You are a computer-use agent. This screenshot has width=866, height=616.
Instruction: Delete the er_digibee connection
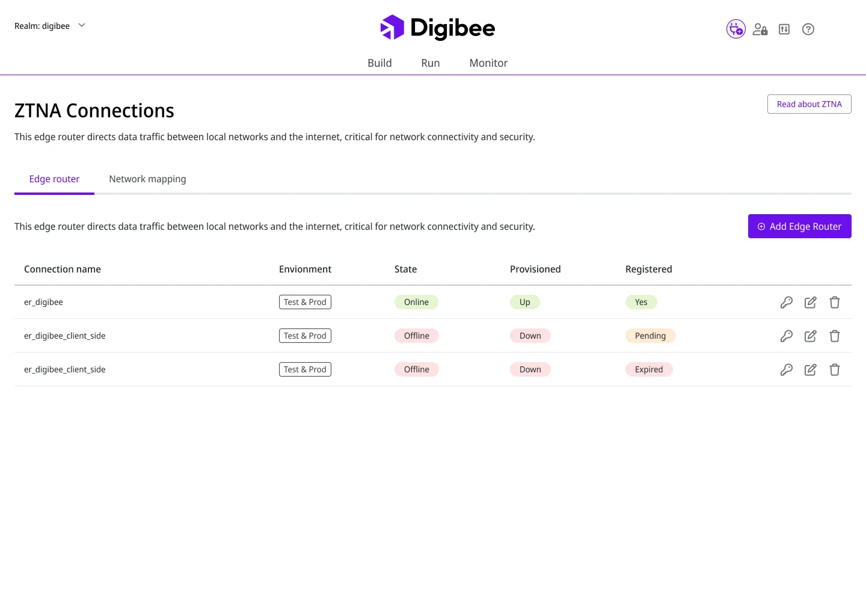pos(835,302)
